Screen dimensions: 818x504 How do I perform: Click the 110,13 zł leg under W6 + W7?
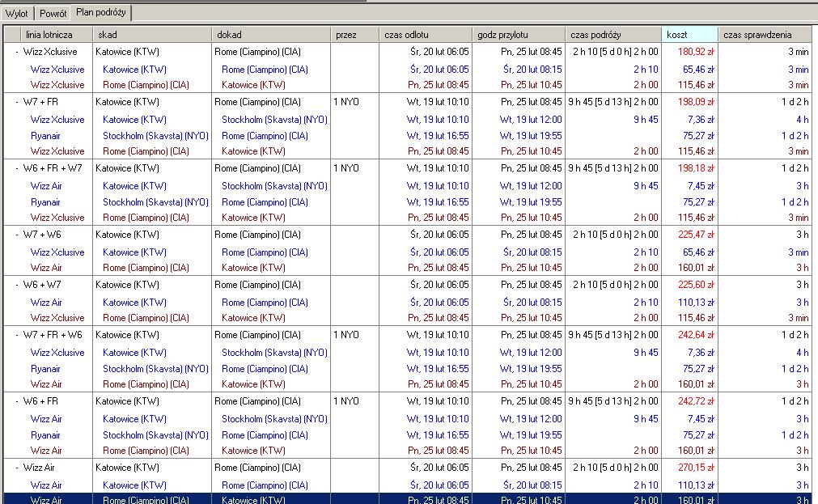(x=696, y=302)
